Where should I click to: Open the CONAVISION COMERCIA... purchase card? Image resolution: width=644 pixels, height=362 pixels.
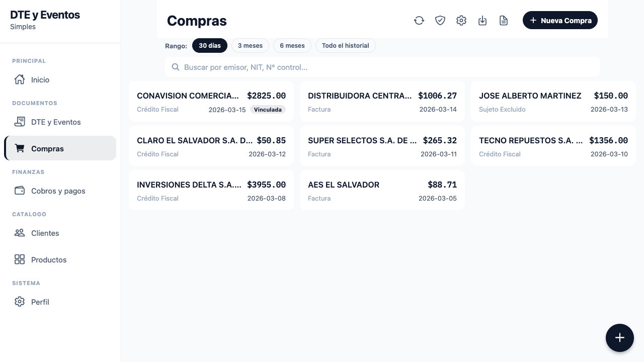(211, 102)
